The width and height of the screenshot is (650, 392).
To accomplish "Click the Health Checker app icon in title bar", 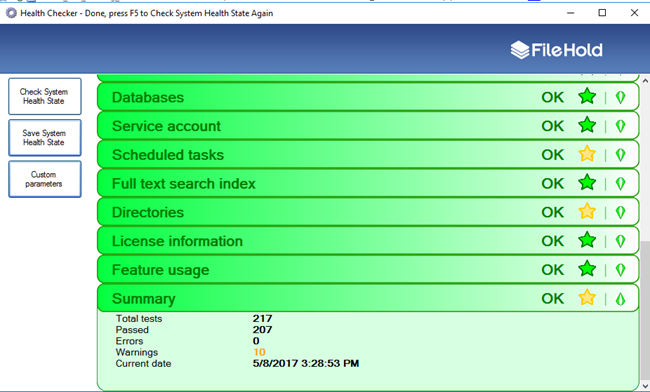I will tap(11, 13).
